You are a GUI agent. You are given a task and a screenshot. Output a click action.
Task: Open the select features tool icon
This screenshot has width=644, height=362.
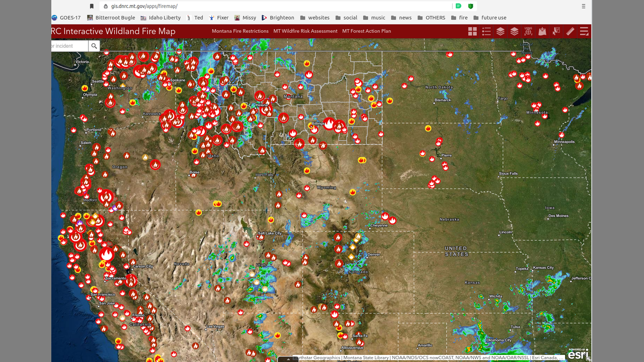click(x=556, y=31)
